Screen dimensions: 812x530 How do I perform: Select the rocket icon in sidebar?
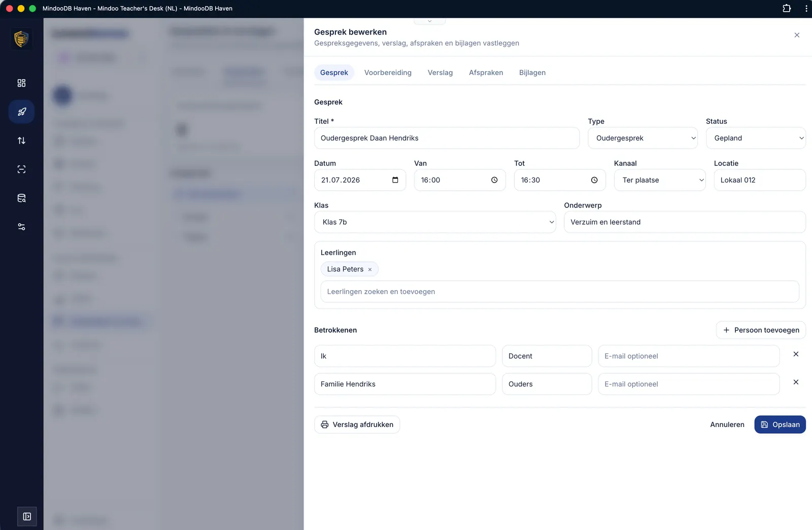tap(21, 112)
